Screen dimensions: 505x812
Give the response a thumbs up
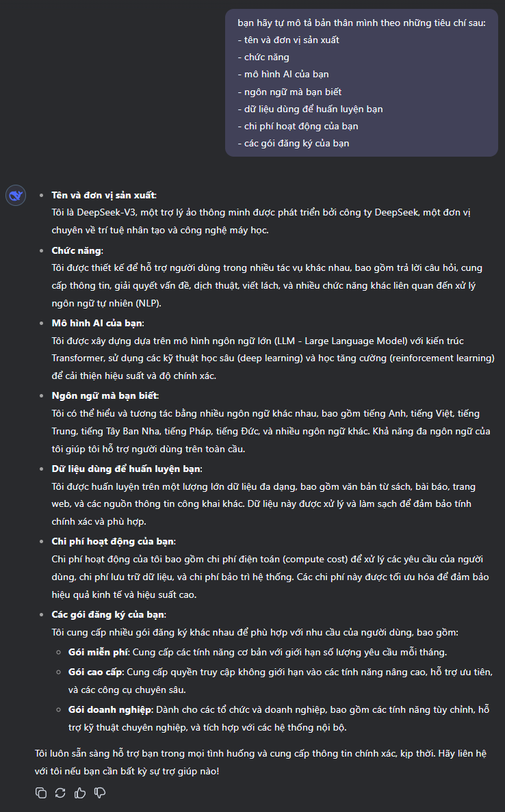[x=80, y=793]
